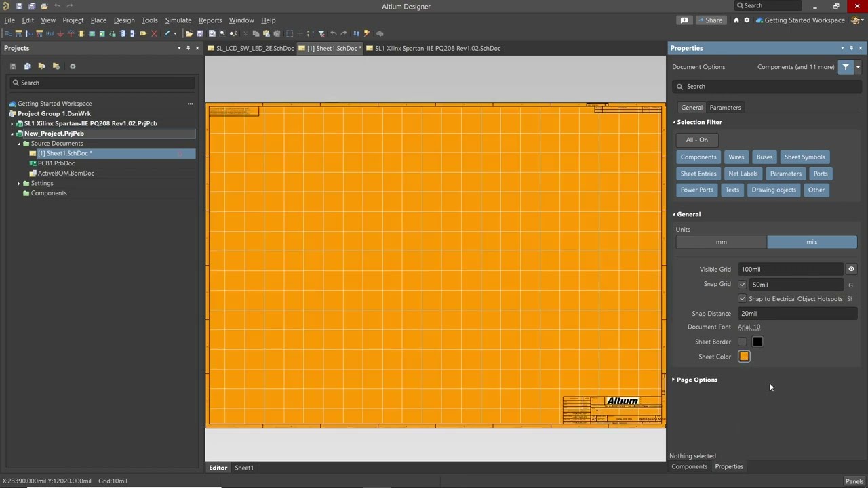
Task: Toggle the Sheet Border checkbox
Action: pos(742,342)
